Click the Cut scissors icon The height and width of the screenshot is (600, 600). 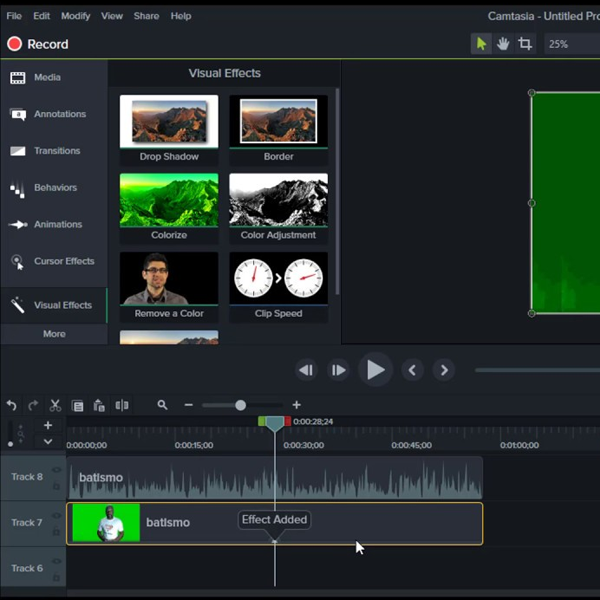tap(55, 405)
